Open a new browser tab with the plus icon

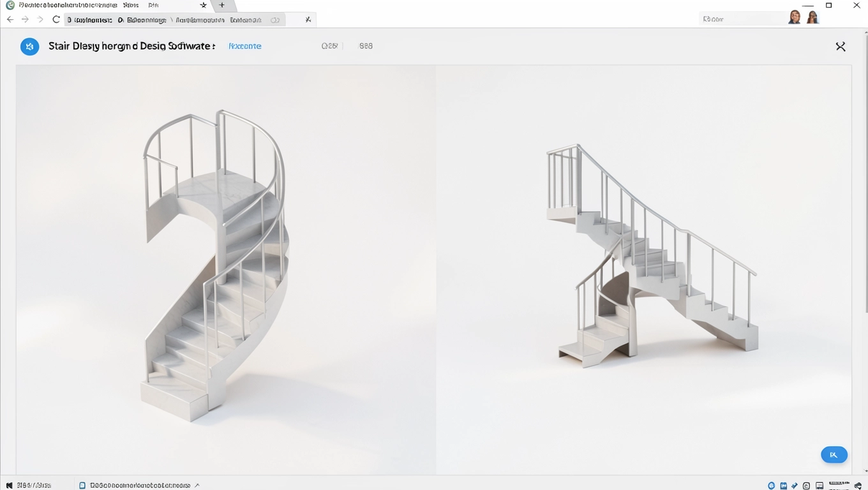pyautogui.click(x=222, y=5)
